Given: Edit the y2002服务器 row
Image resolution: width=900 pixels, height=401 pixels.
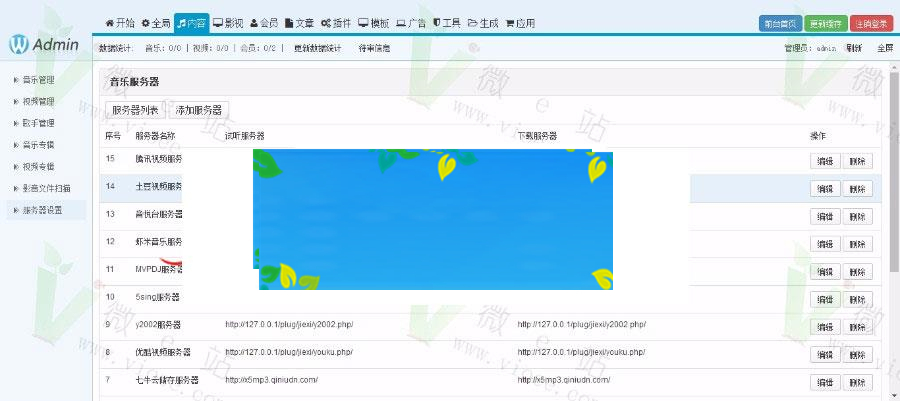Looking at the screenshot, I should [x=824, y=326].
